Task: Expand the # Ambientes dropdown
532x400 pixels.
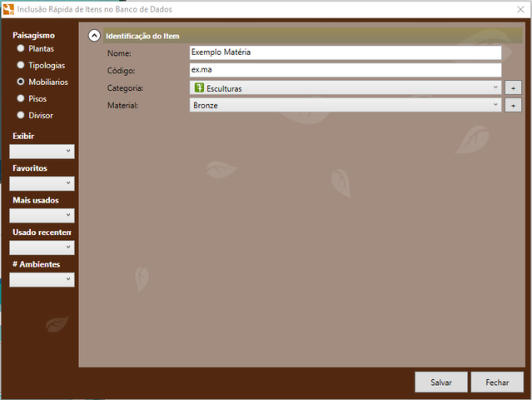Action: 42,279
